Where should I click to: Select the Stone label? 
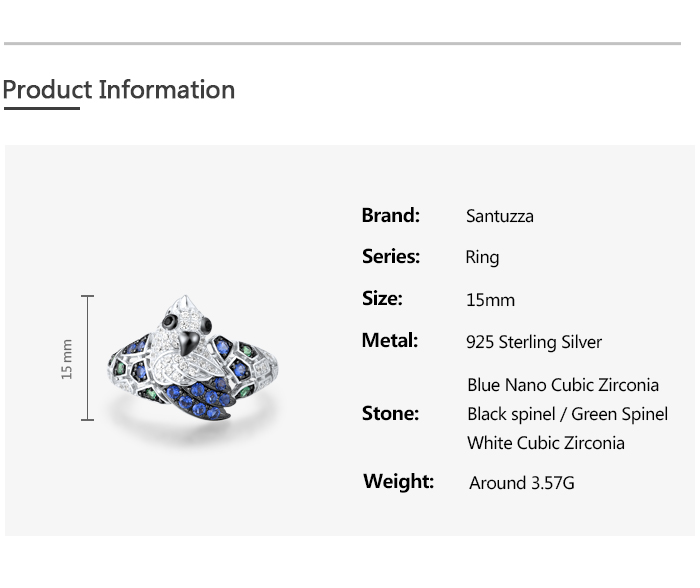pyautogui.click(x=390, y=414)
